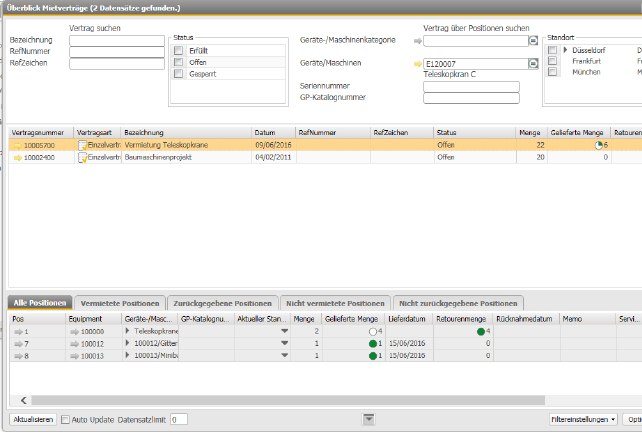Open Aktueller Standort dropdown for position 1
Screen dimensions: 642x432
point(284,330)
